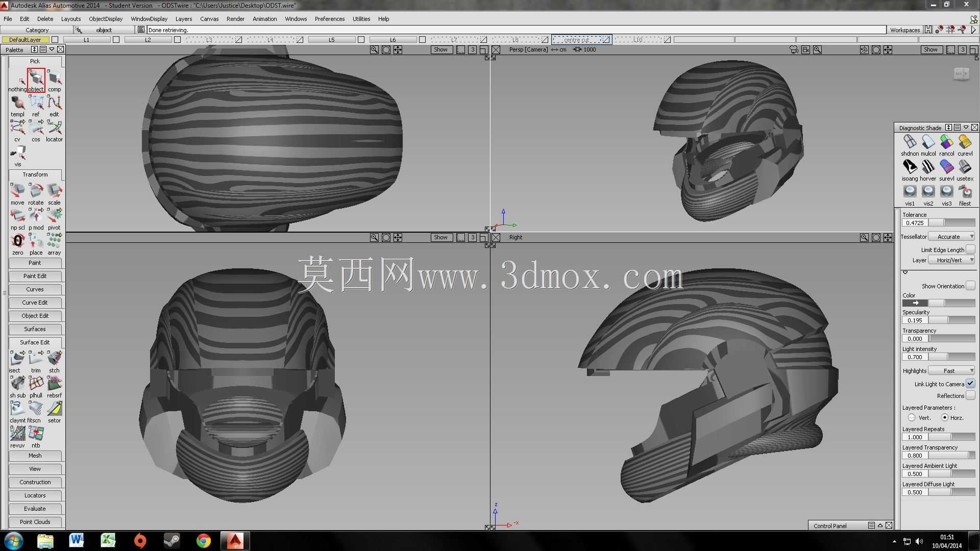Image resolution: width=980 pixels, height=551 pixels.
Task: Select the Rotate transform tool
Action: pos(36,194)
